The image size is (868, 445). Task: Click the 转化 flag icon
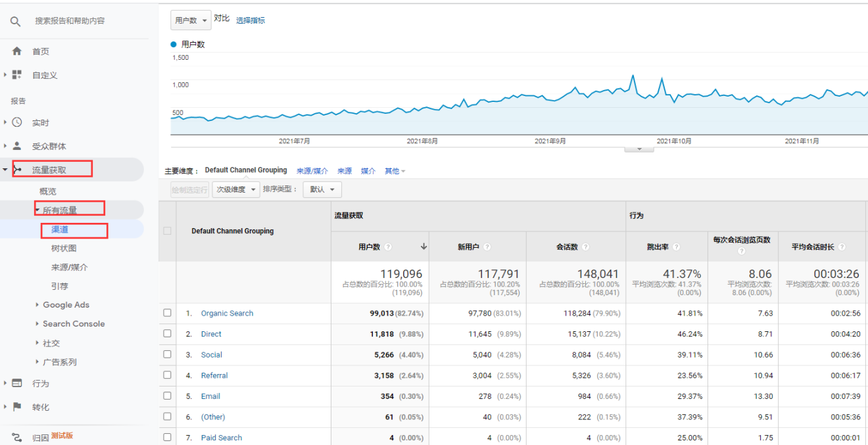pos(17,407)
